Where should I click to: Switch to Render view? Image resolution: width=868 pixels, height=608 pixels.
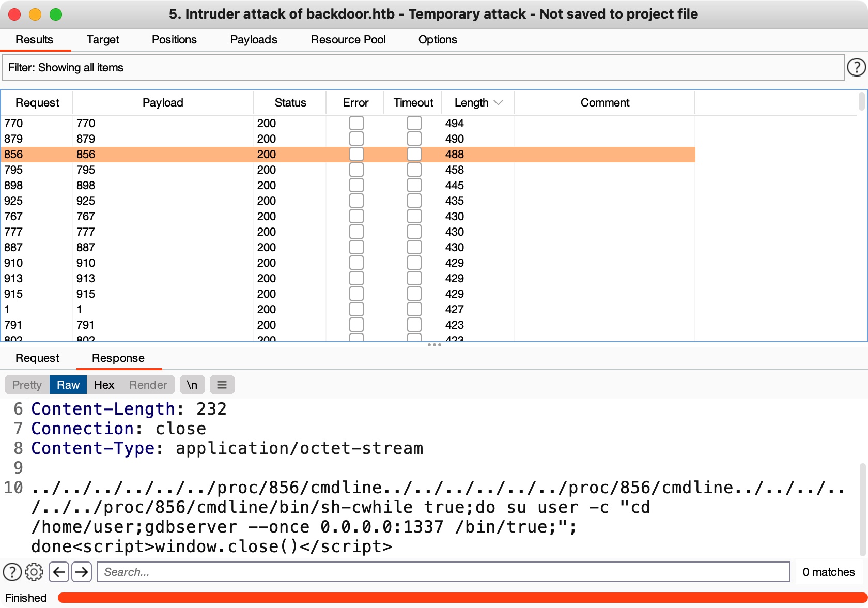pos(148,385)
